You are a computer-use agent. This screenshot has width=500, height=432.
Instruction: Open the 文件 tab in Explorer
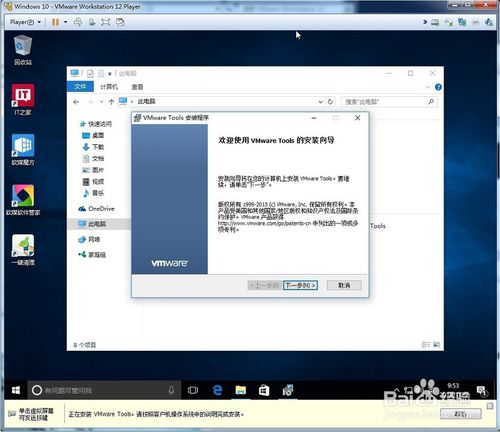point(80,87)
